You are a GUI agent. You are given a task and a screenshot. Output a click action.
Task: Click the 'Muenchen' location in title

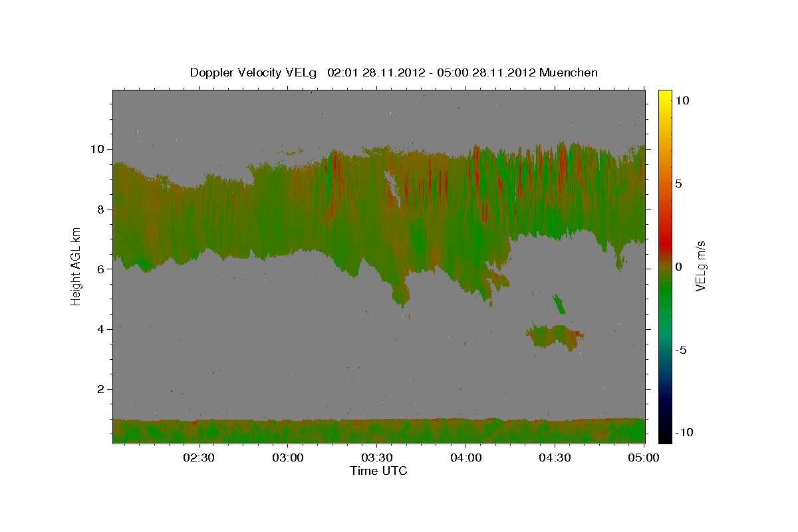[x=569, y=72]
